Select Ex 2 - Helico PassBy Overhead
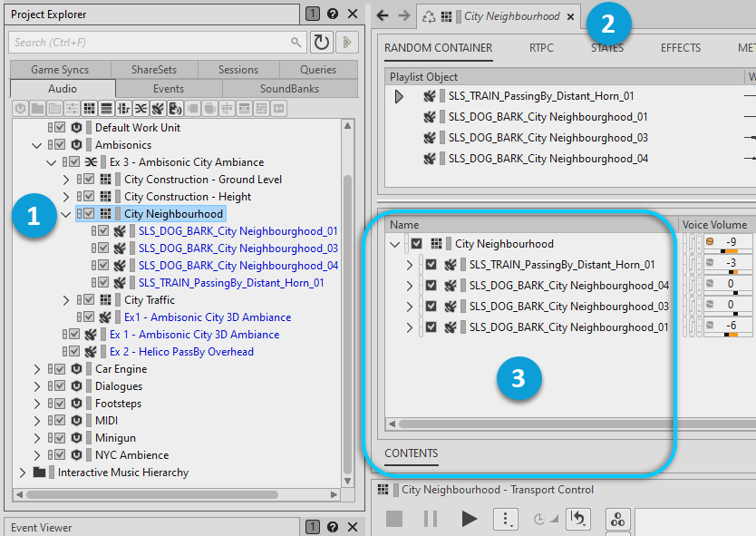The height and width of the screenshot is (536, 756). [181, 352]
